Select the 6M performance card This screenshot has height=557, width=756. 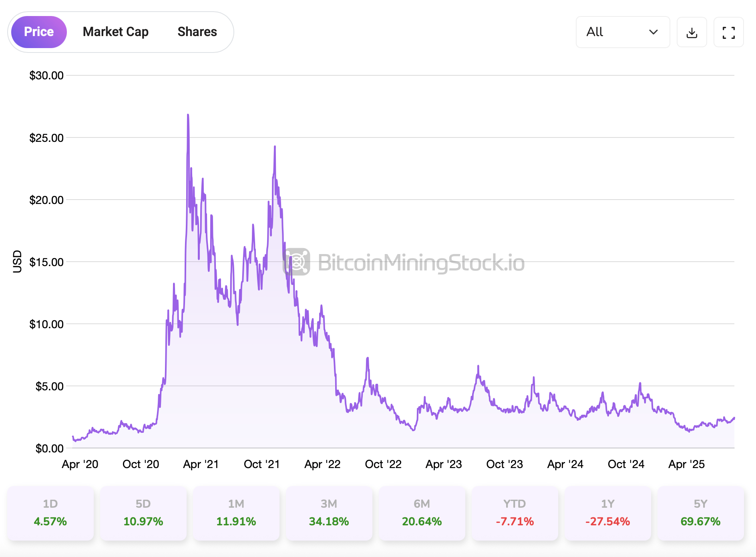pos(422,513)
